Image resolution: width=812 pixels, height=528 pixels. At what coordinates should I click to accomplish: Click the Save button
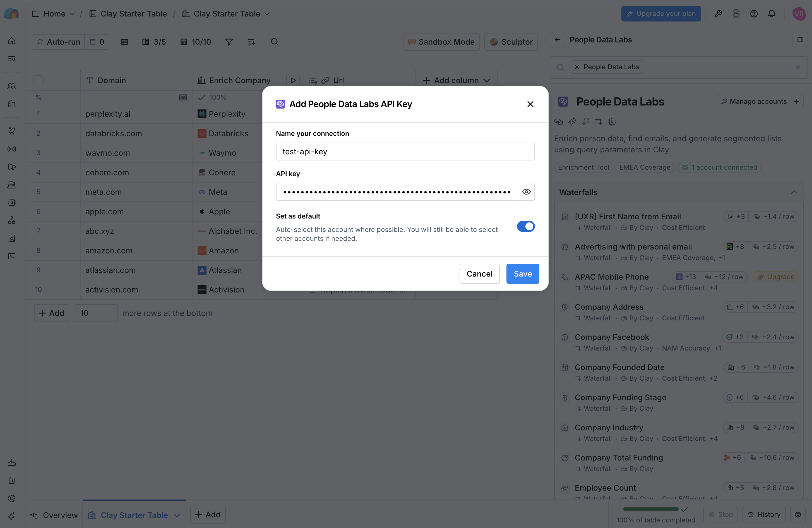522,274
